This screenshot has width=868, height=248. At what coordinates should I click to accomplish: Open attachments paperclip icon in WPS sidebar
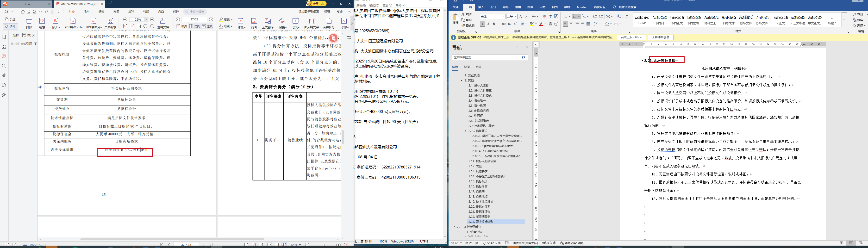pos(4,75)
